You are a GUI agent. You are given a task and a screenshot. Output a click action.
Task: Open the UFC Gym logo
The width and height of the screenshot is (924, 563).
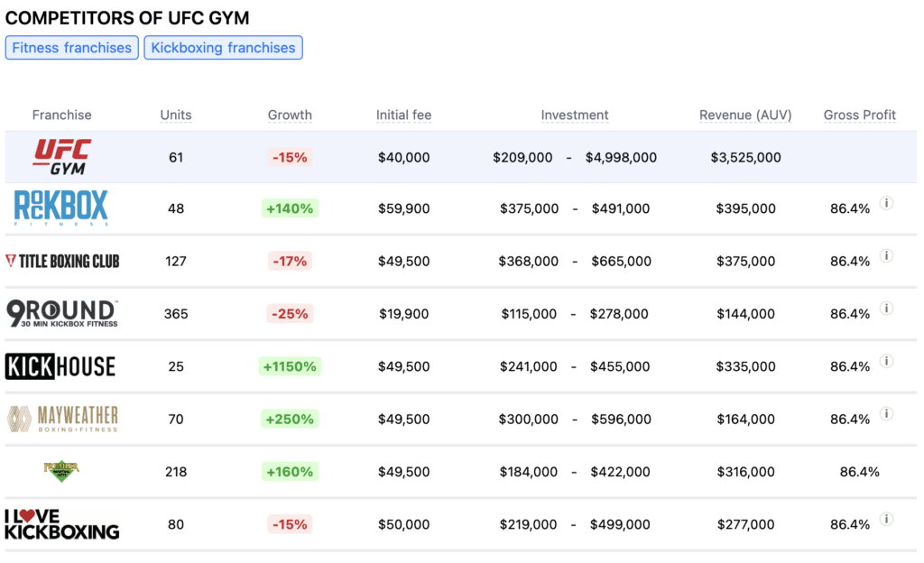62,157
